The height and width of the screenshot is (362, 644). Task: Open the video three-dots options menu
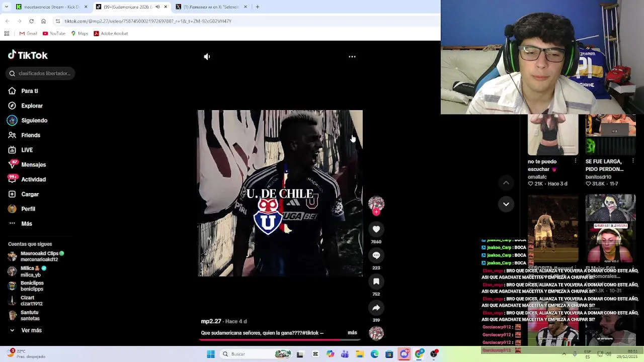352,57
